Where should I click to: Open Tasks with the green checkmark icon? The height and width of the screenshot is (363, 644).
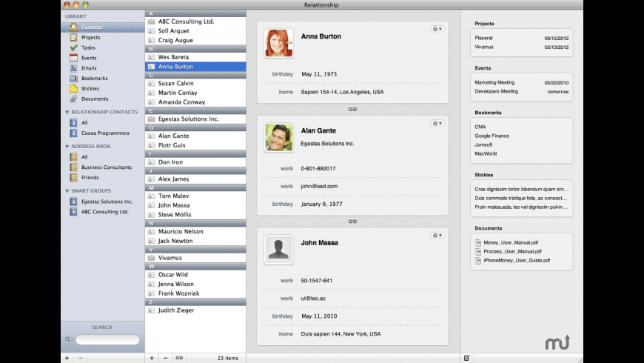(87, 47)
